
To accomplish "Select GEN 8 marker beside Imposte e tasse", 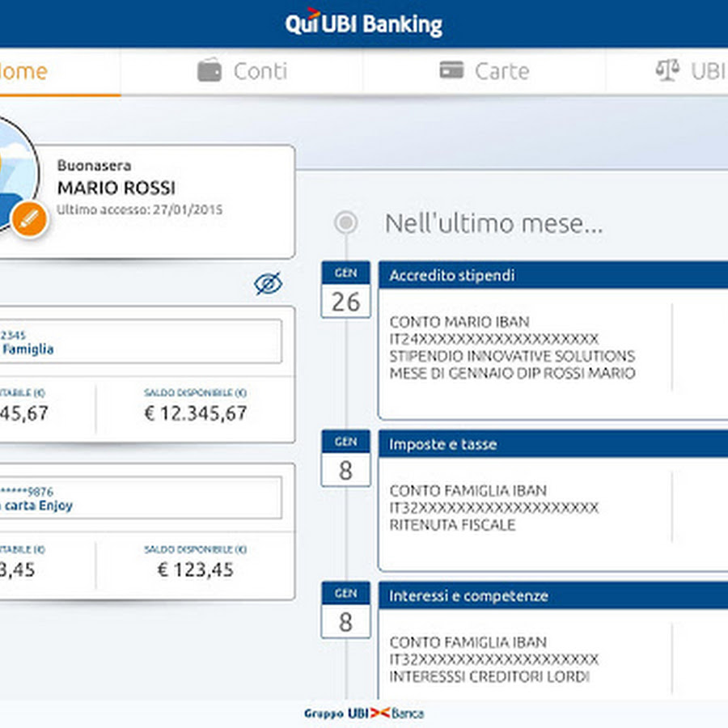I will click(346, 459).
